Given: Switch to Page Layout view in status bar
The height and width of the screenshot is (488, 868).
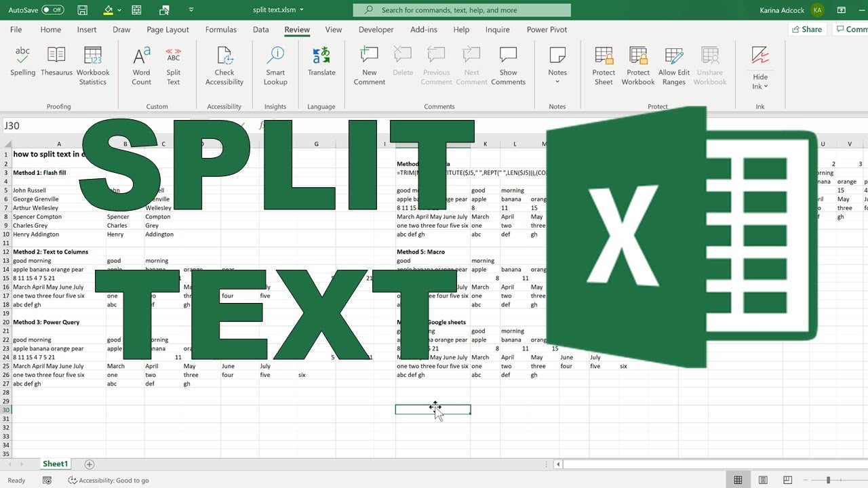Looking at the screenshot, I should (763, 481).
